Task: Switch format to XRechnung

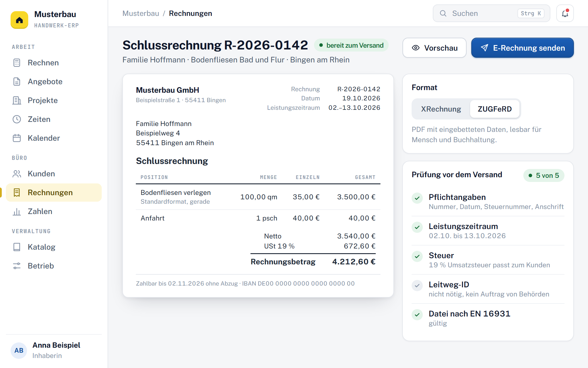Action: pyautogui.click(x=441, y=109)
